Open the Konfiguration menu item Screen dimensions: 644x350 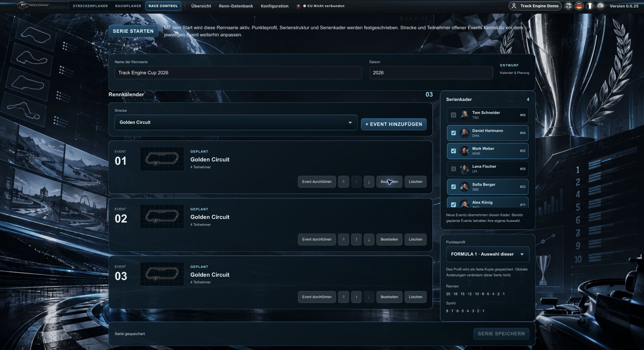click(275, 6)
